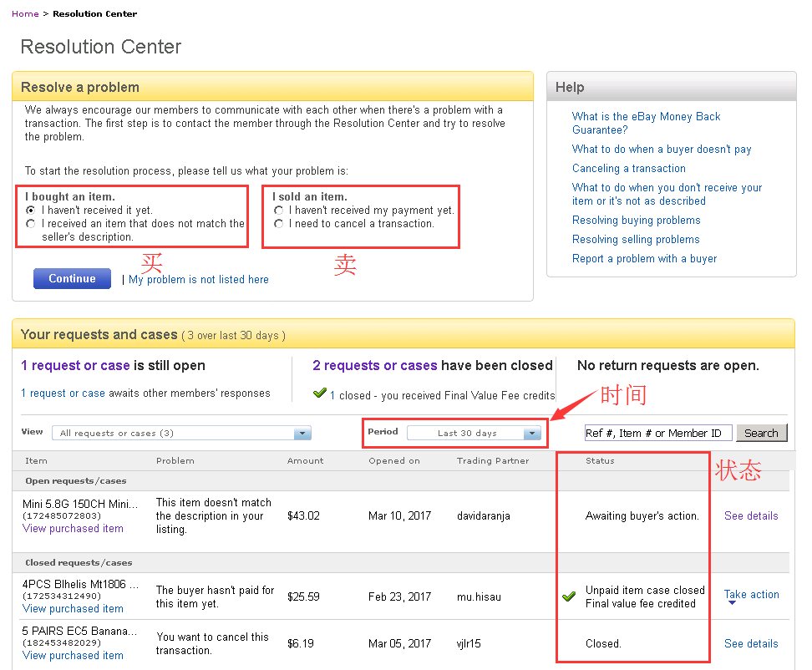Screen dimensions: 812x670
Task: See details for the davidaranja open case
Action: pos(750,516)
